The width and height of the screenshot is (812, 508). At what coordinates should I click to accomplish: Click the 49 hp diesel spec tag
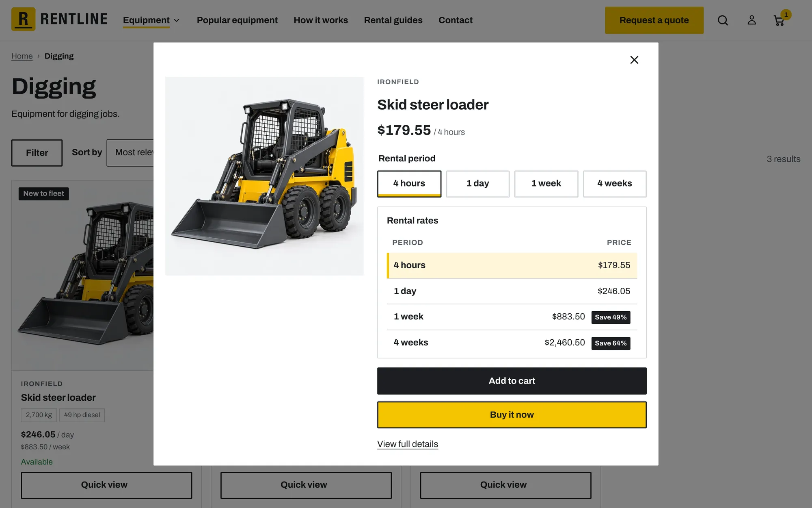82,415
